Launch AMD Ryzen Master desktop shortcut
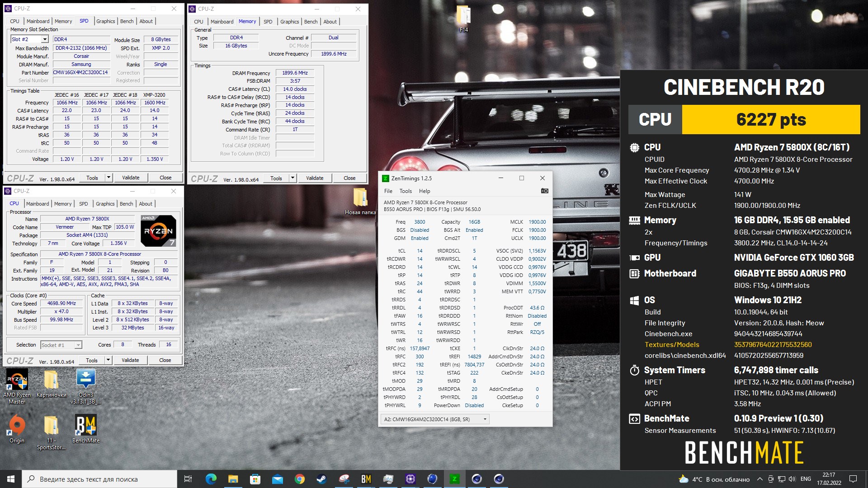The image size is (868, 488). tap(17, 386)
